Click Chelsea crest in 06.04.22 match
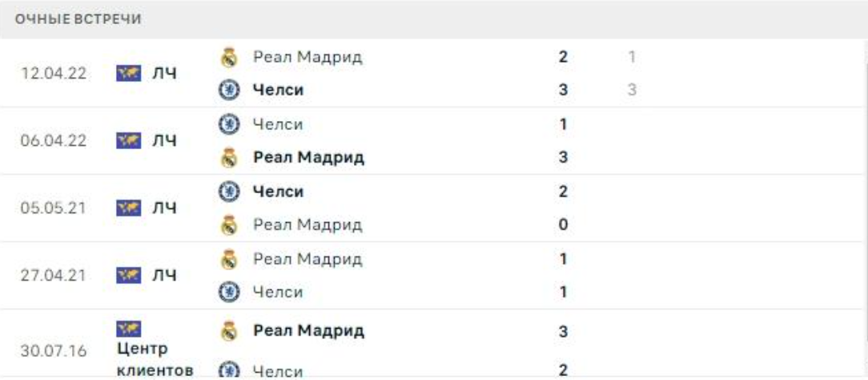The image size is (868, 380). click(x=226, y=125)
